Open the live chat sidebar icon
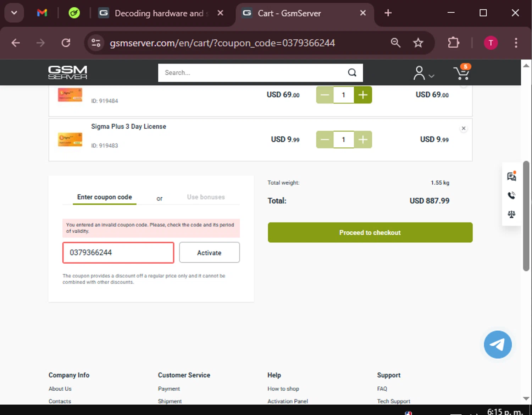 point(511,176)
